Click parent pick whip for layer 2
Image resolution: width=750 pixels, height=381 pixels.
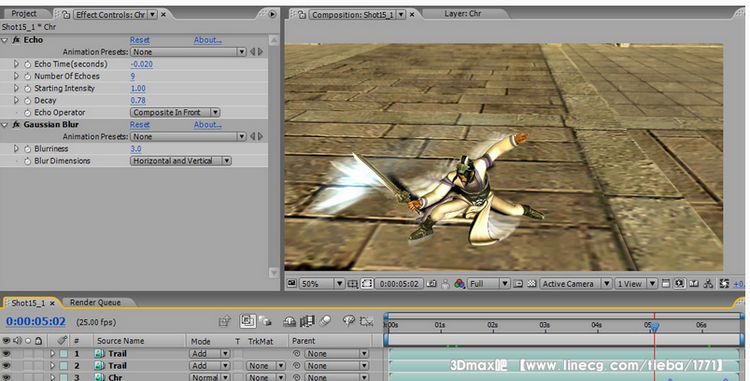point(297,365)
